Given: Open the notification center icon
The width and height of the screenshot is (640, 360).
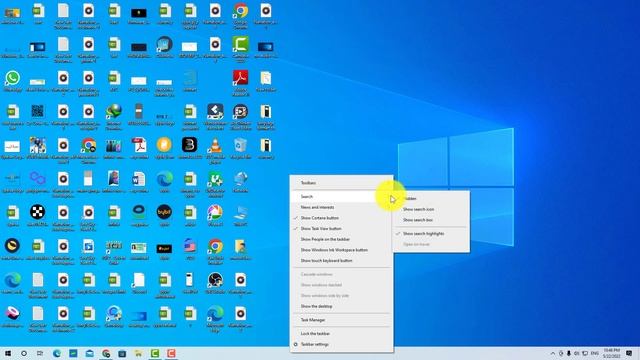Looking at the screenshot, I should pos(629,353).
